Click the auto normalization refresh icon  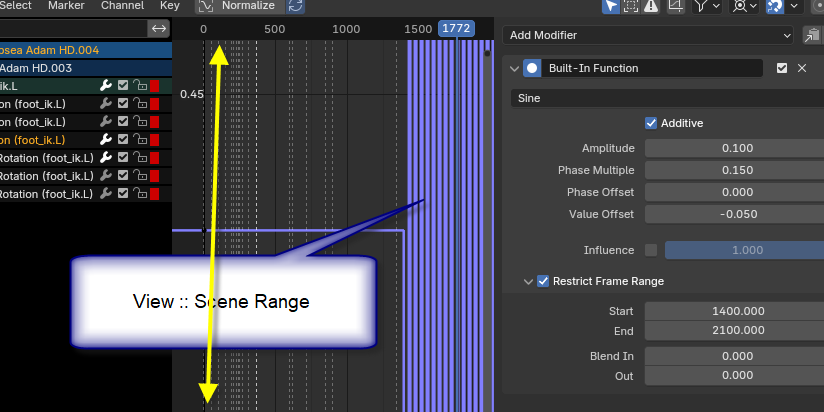point(295,6)
